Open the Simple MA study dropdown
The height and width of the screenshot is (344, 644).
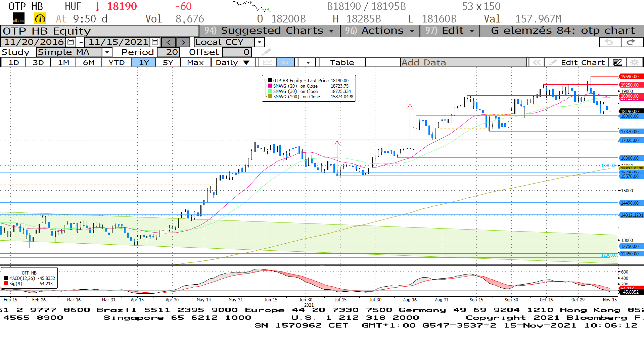pyautogui.click(x=107, y=52)
